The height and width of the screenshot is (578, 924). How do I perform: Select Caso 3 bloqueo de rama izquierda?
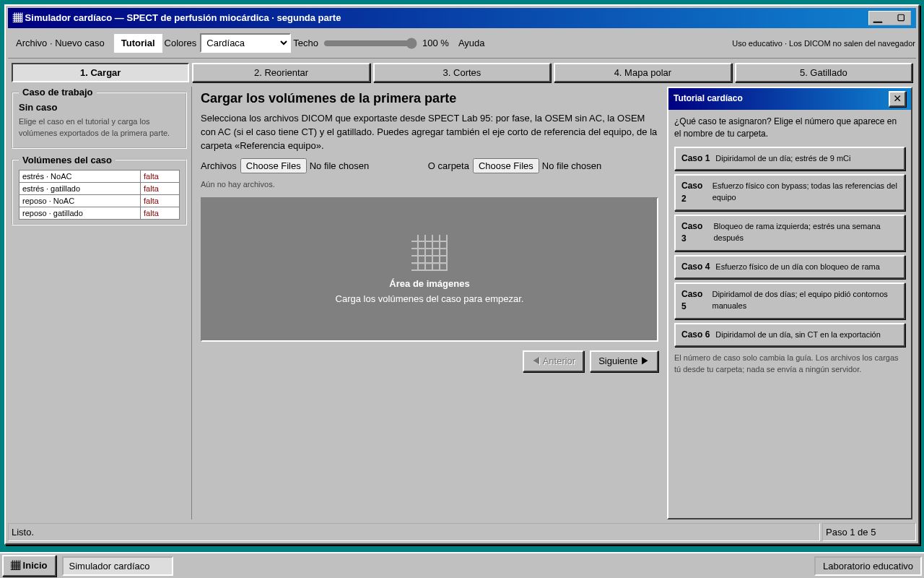click(x=790, y=233)
